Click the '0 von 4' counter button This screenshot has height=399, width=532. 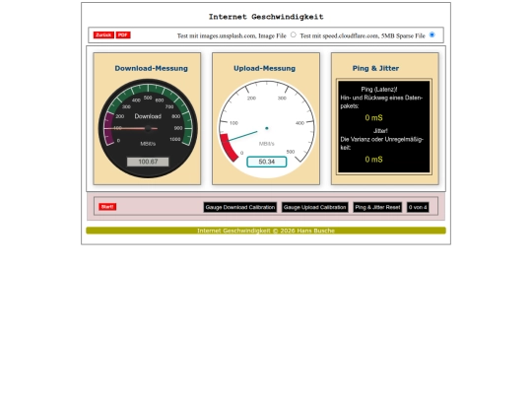418,207
